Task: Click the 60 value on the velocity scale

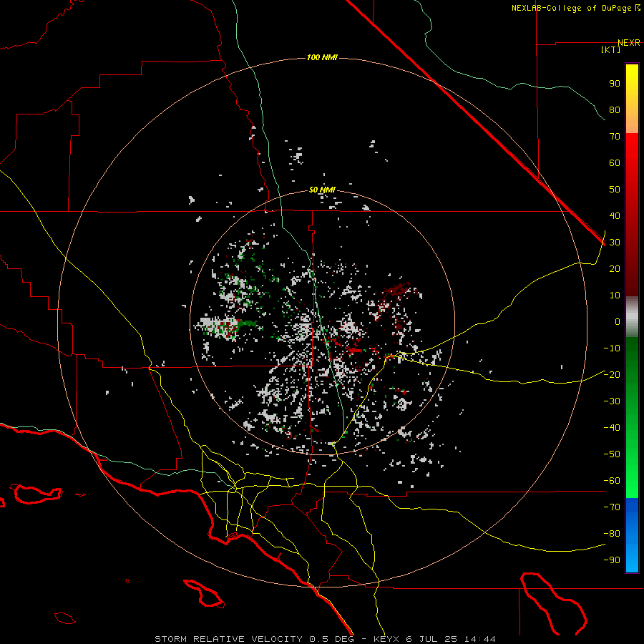Action: click(x=615, y=162)
